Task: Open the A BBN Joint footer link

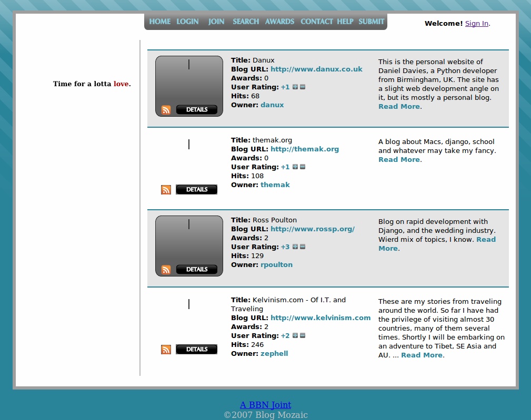Action: point(265,405)
